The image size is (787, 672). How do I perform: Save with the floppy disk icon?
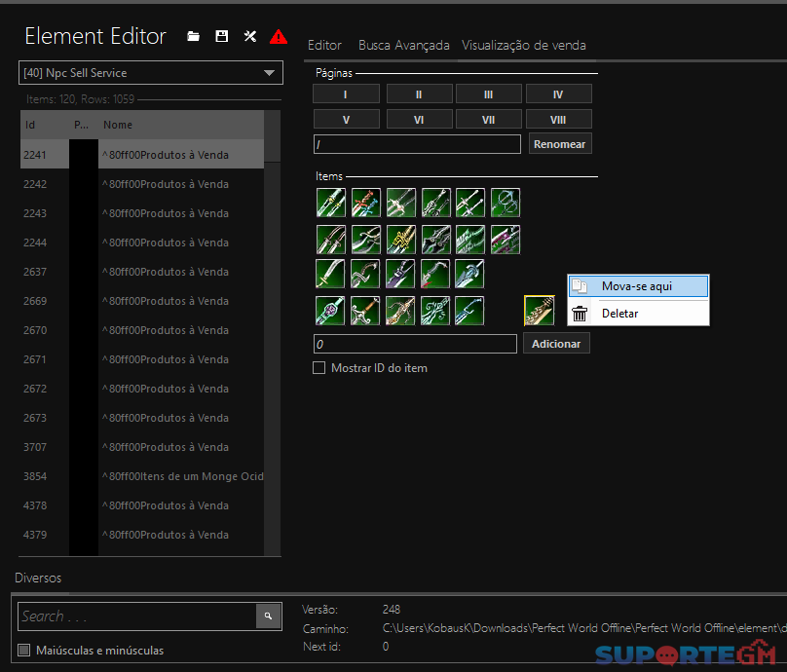point(221,36)
